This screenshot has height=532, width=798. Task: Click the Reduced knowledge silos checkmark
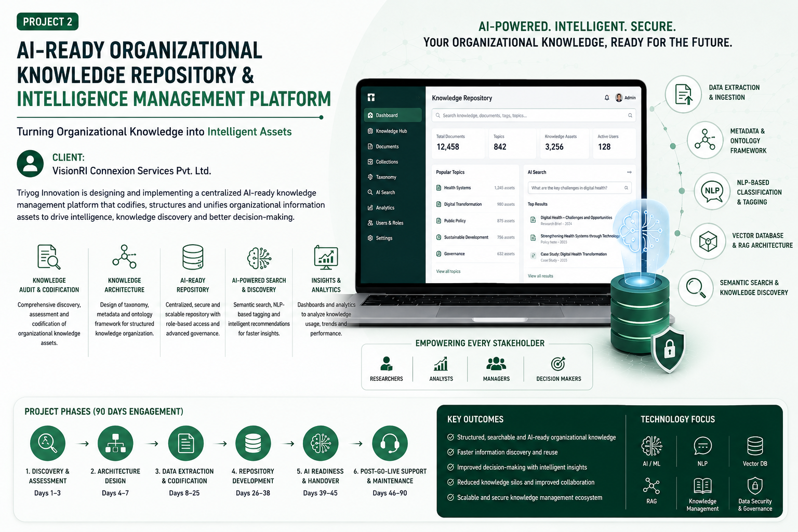click(x=451, y=482)
